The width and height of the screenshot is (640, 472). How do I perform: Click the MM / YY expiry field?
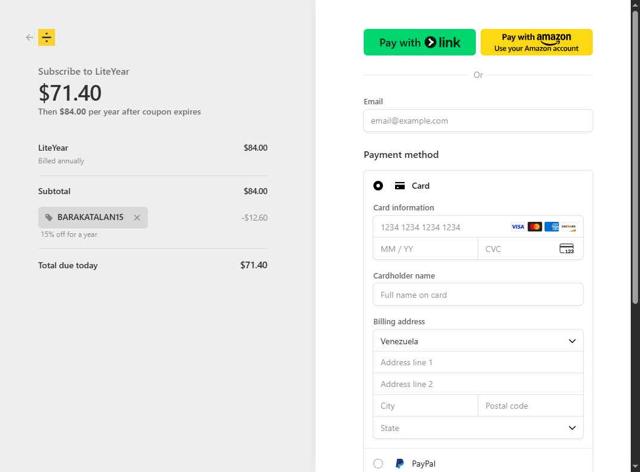pyautogui.click(x=425, y=249)
